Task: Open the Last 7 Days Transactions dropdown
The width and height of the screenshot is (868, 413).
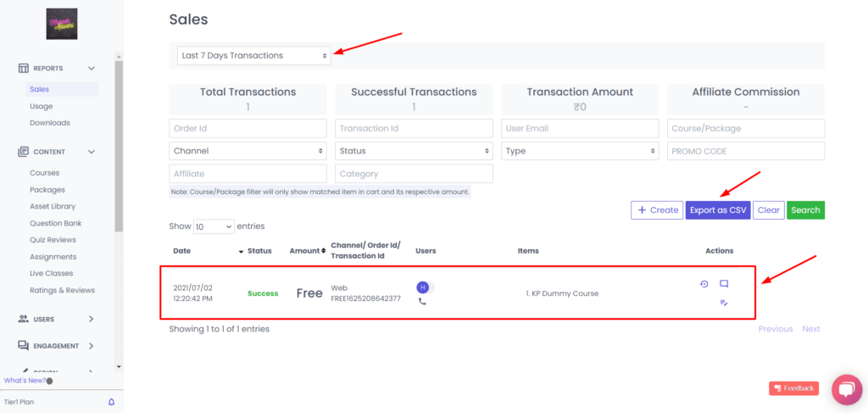Action: 254,56
